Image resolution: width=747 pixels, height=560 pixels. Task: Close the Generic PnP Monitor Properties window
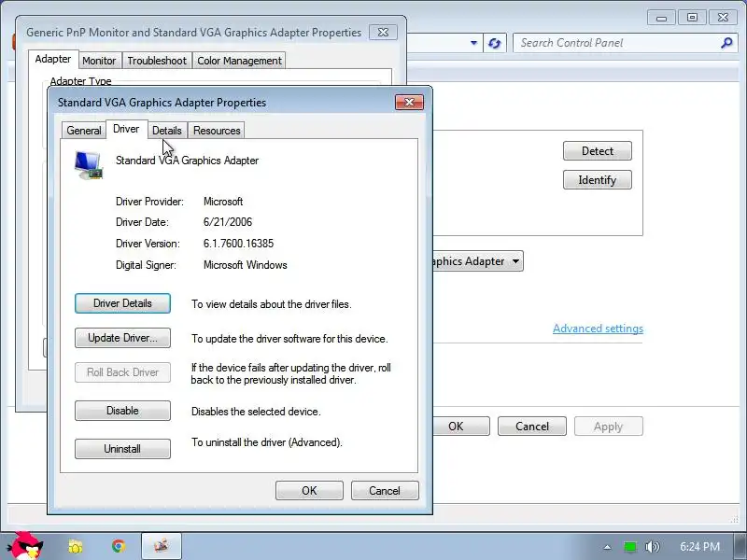coord(383,33)
